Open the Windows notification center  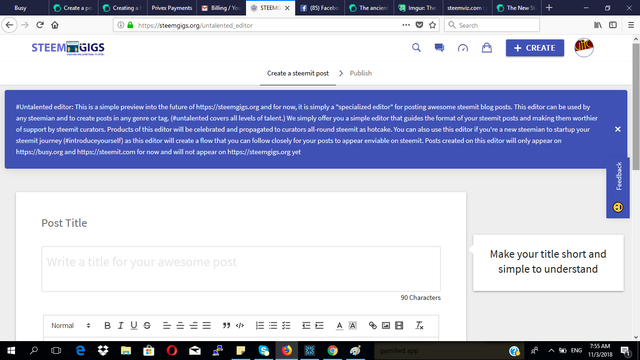click(626, 351)
